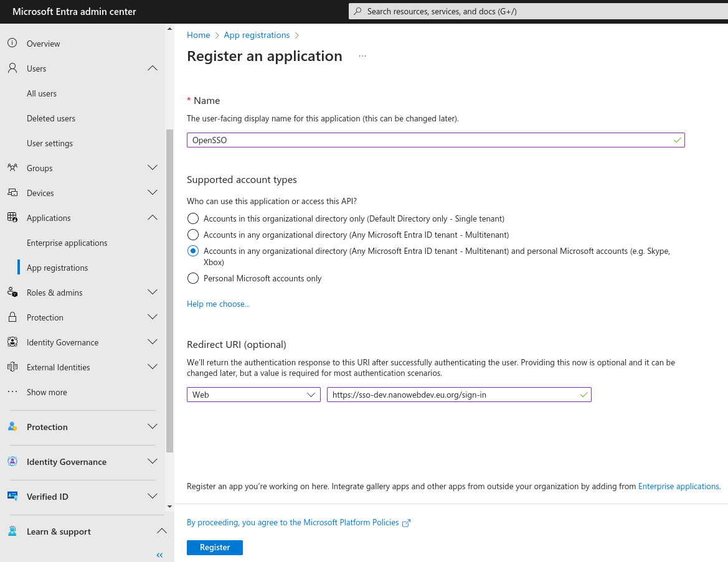The width and height of the screenshot is (728, 562).
Task: Click the Devices icon in sidebar
Action: coord(12,193)
